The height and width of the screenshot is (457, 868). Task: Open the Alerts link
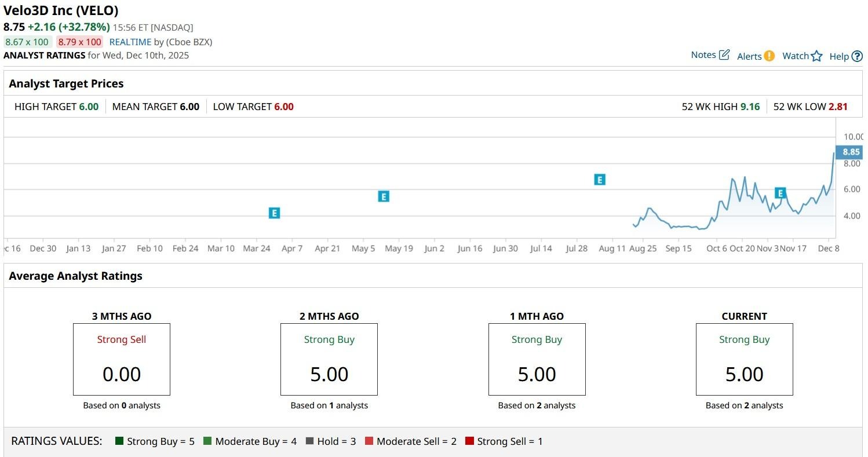click(x=749, y=56)
